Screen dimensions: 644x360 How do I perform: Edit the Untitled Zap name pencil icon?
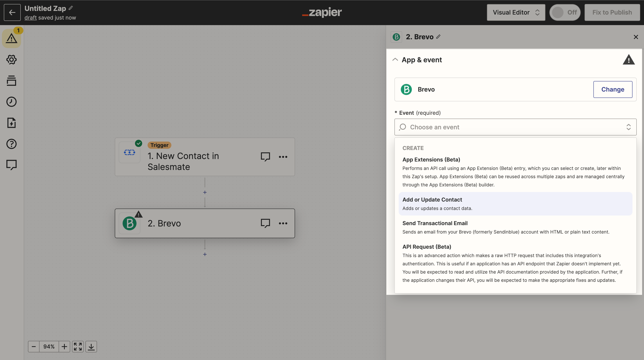(71, 8)
